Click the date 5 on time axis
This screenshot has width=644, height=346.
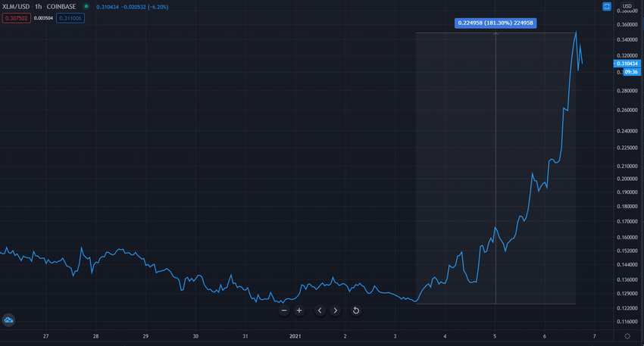click(495, 336)
